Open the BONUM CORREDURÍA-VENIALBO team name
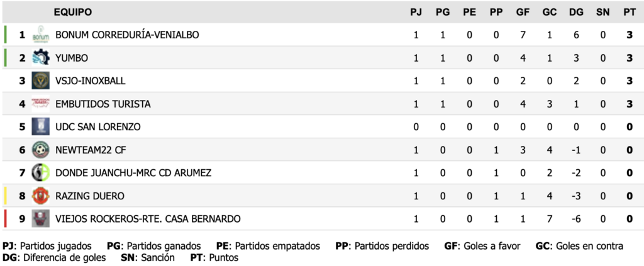Viewport: 644px width, 266px height. click(x=127, y=35)
